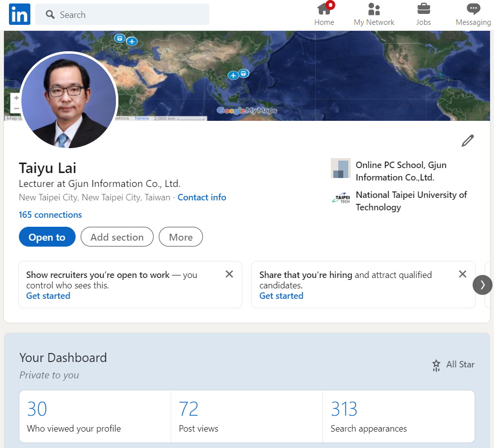View the 165 connections link
494x448 pixels.
click(50, 215)
